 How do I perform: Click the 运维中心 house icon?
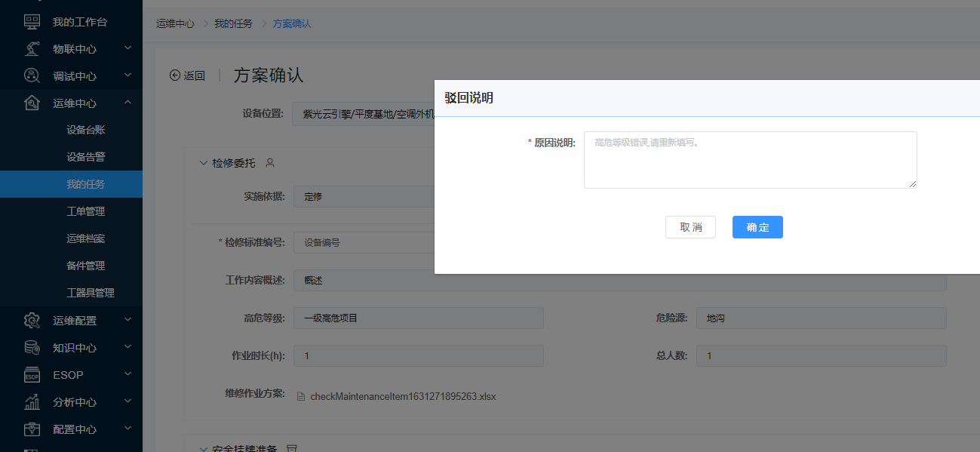(32, 103)
